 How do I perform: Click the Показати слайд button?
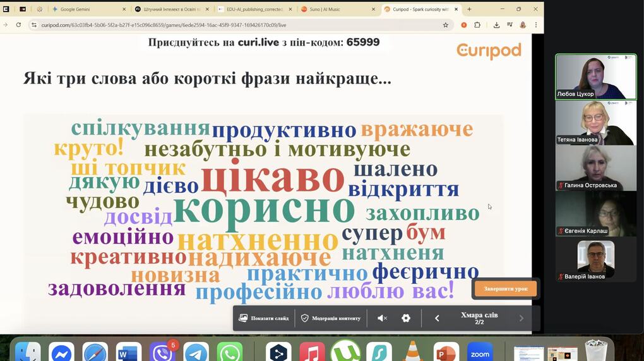264,318
